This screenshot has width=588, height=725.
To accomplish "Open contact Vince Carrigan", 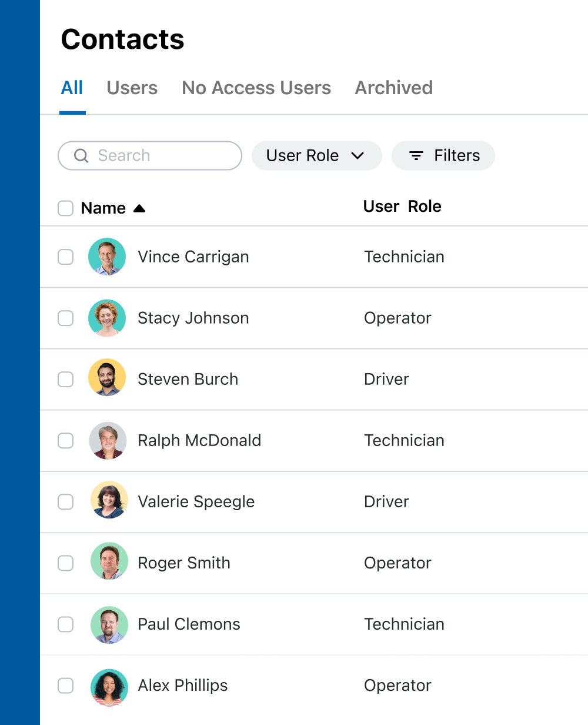I will [193, 257].
